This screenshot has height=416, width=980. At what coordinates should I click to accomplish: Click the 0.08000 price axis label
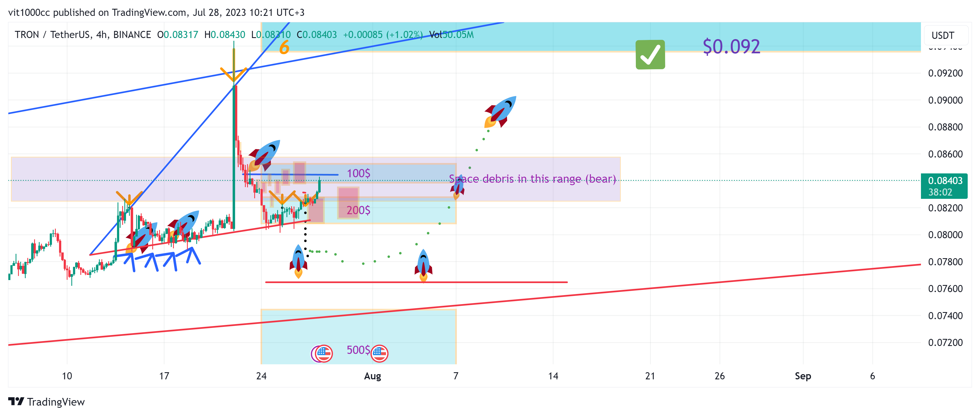945,235
